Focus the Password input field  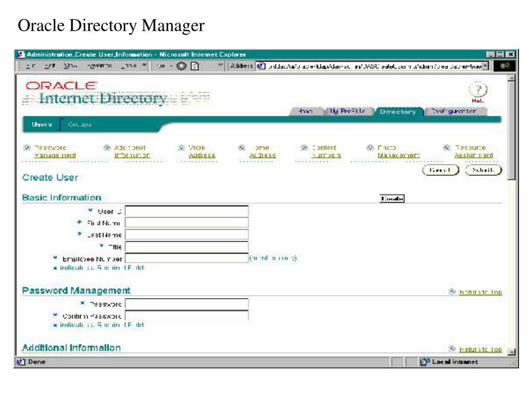point(187,303)
